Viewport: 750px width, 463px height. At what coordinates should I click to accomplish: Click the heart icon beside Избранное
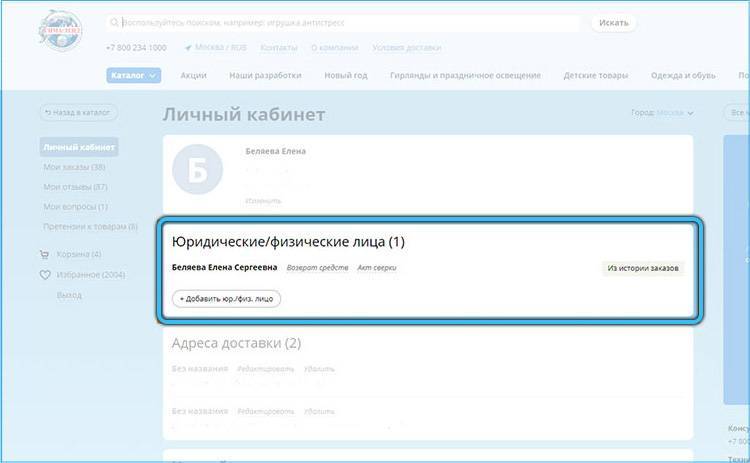click(x=45, y=275)
